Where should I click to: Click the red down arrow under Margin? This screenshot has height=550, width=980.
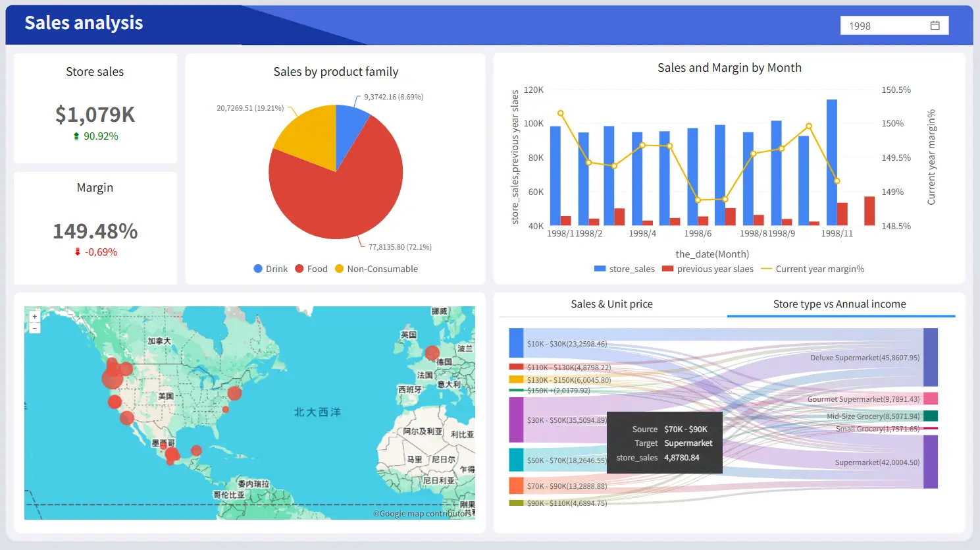coord(78,252)
